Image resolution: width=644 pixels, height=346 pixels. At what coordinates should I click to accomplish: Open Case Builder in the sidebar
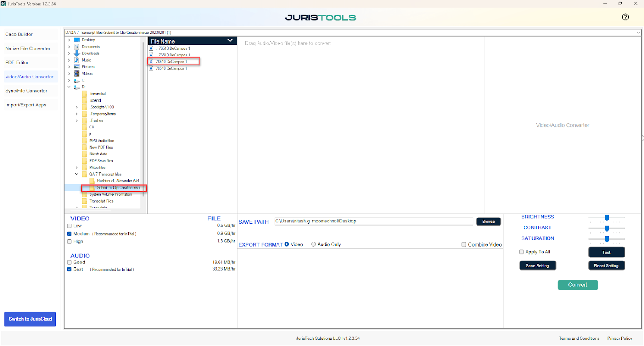coord(19,34)
